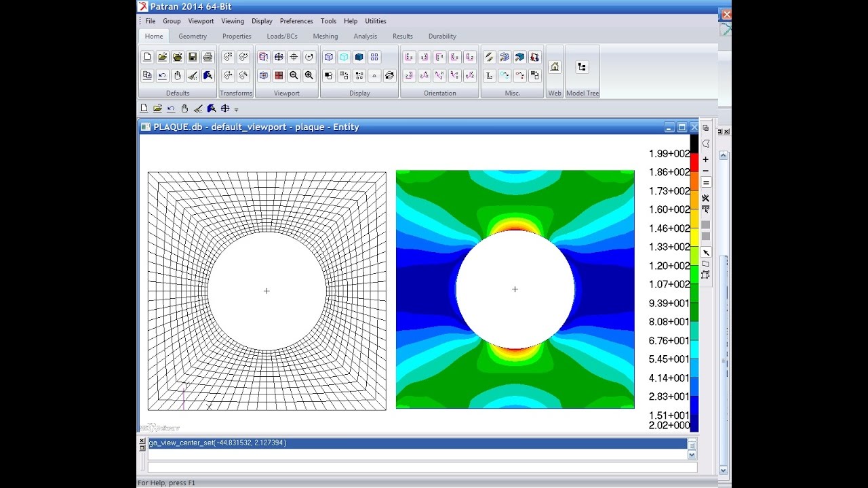Image resolution: width=868 pixels, height=488 pixels.
Task: Click the plus icon in right vertical toolbar
Action: 706,159
